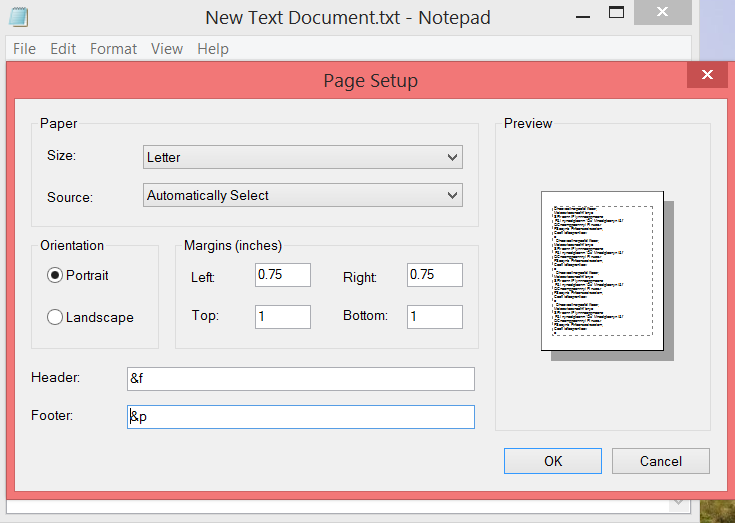Focus the Top margin input
The width and height of the screenshot is (735, 523).
(282, 317)
